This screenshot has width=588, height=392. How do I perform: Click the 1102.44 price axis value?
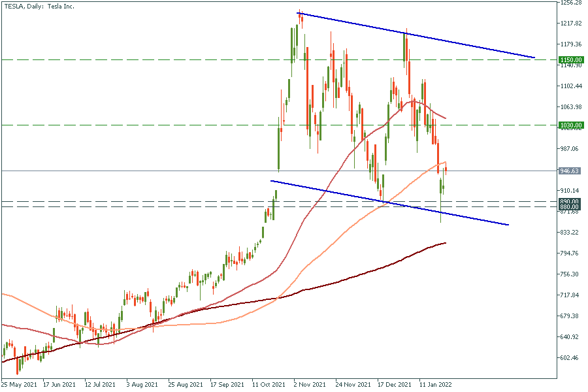[x=570, y=86]
